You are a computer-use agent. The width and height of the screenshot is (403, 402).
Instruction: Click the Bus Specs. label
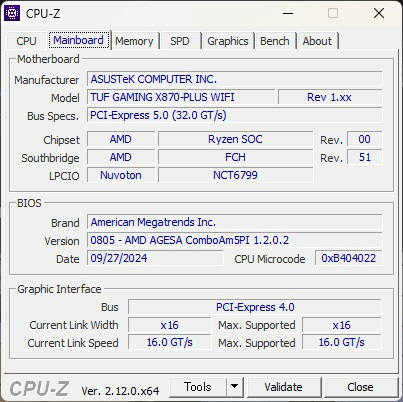point(53,116)
